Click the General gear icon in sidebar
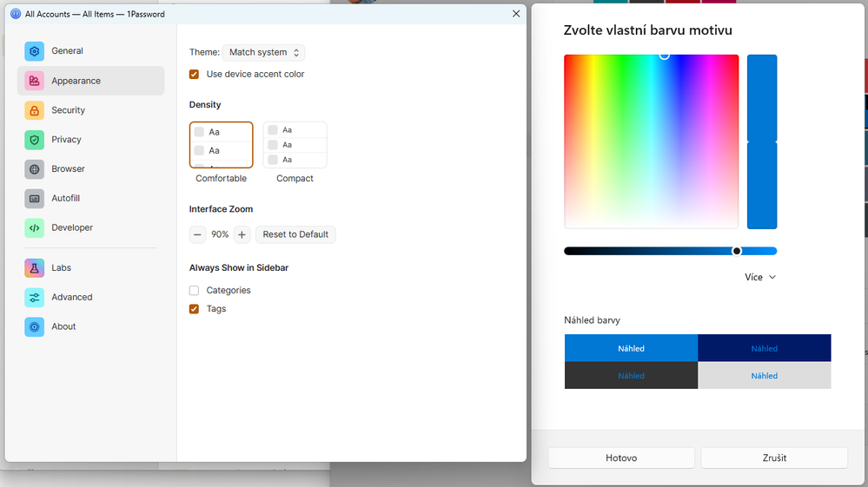The width and height of the screenshot is (868, 487). pyautogui.click(x=34, y=51)
